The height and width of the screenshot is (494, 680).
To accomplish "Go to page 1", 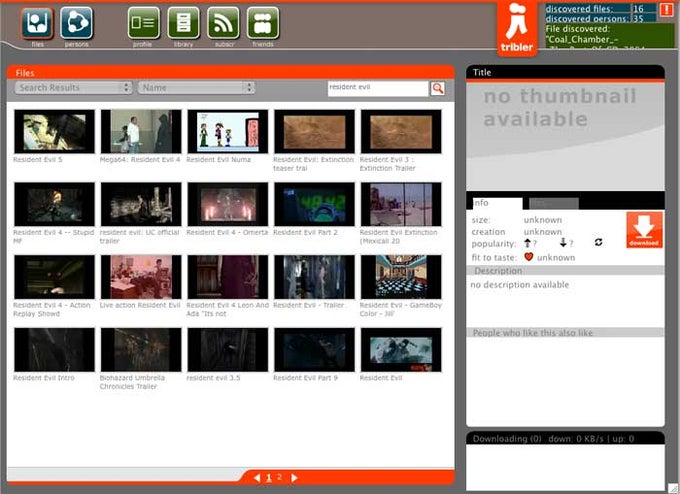I will 268,478.
